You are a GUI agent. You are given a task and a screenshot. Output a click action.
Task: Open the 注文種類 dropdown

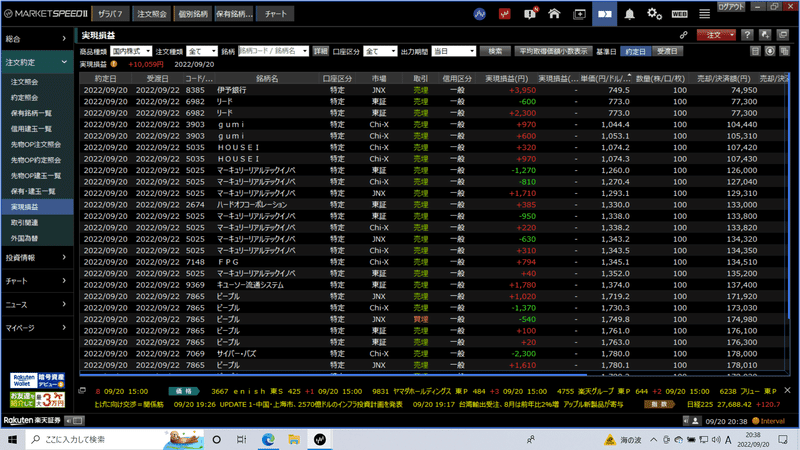[x=202, y=51]
